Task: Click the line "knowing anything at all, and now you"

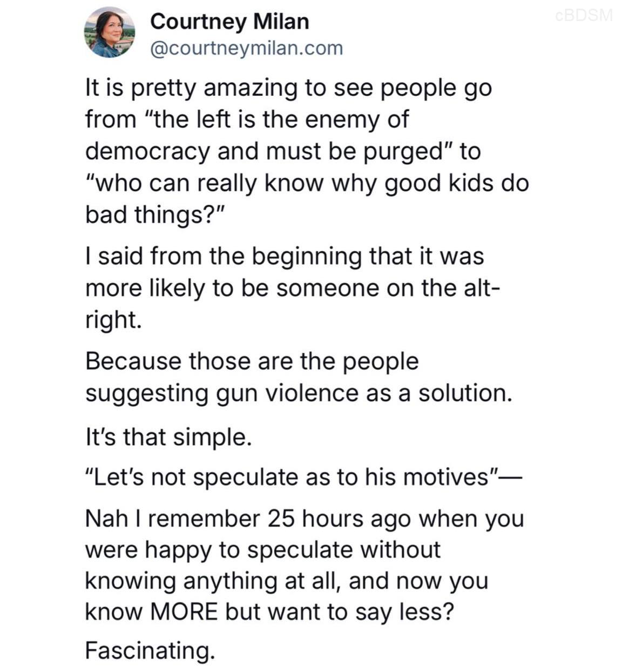Action: pyautogui.click(x=287, y=581)
